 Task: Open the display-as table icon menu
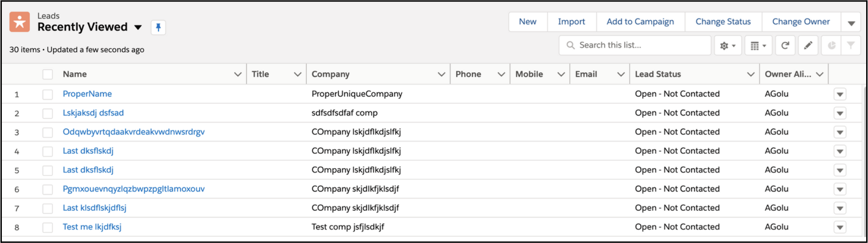coord(758,46)
